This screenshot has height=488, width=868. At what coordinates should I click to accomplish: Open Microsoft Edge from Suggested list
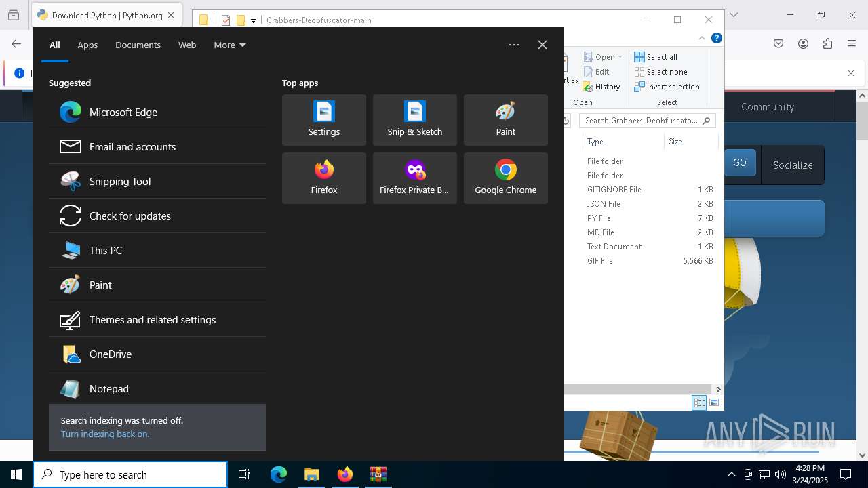(157, 113)
